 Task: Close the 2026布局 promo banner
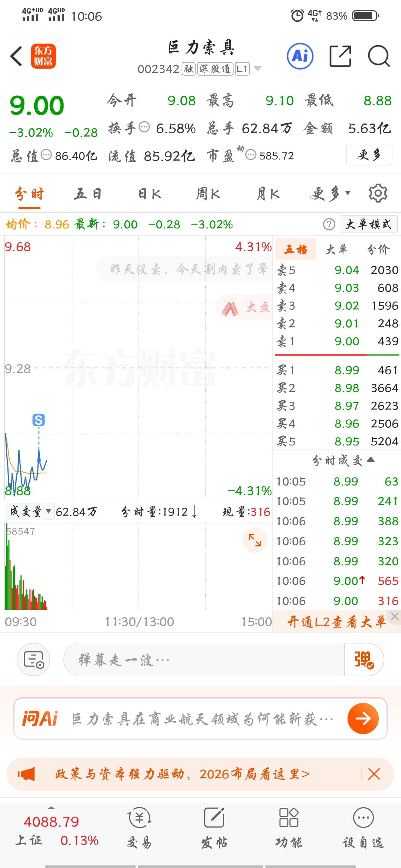[x=374, y=774]
